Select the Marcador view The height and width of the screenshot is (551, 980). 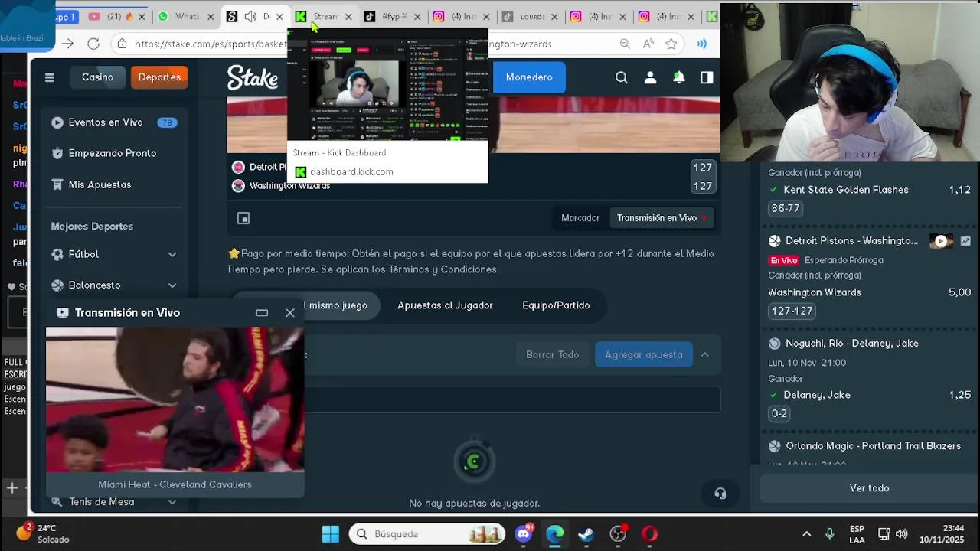[x=580, y=218]
